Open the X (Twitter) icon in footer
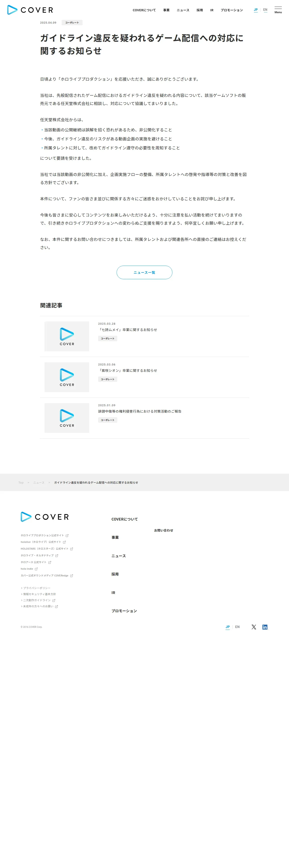The image size is (289, 868). [x=254, y=627]
